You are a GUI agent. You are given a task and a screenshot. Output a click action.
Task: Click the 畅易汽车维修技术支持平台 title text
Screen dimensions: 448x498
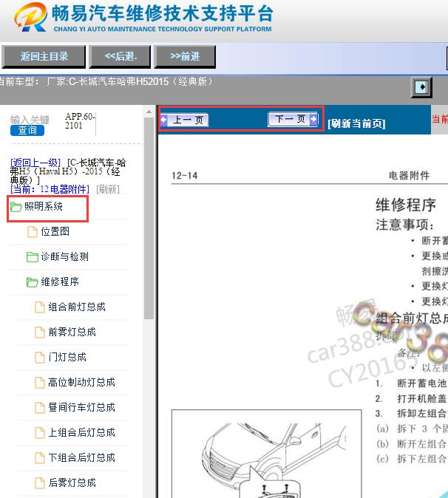[x=163, y=13]
